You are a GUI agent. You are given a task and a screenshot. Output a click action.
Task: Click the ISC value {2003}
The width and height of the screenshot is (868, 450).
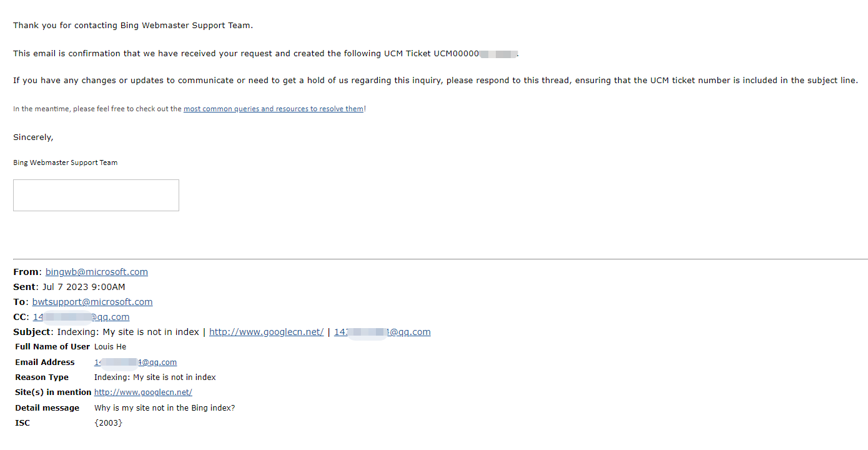(109, 423)
